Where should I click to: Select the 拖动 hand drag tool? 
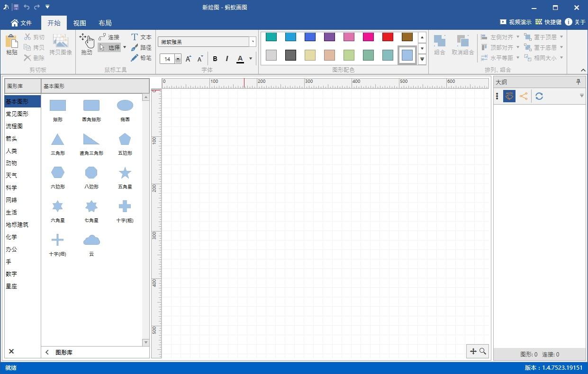(87, 44)
